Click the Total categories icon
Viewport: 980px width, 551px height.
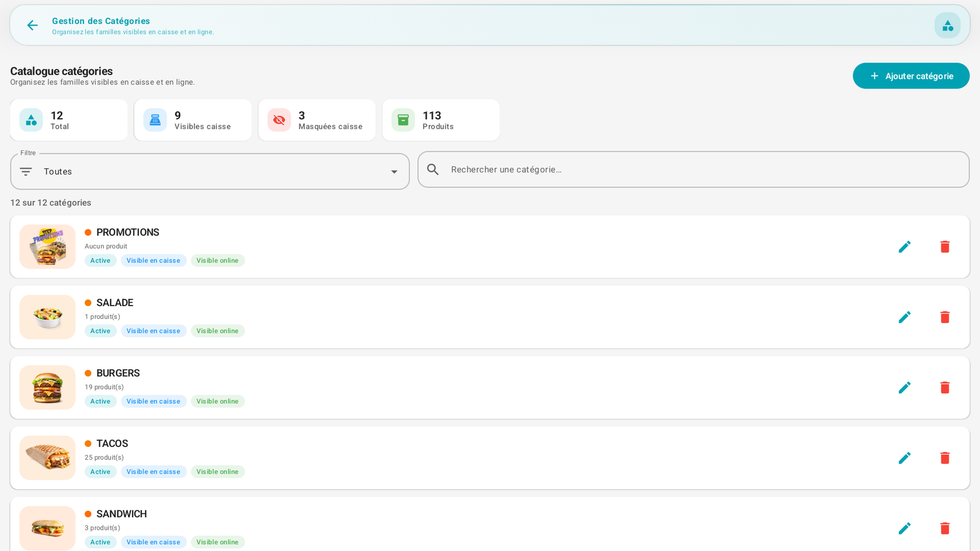[31, 120]
